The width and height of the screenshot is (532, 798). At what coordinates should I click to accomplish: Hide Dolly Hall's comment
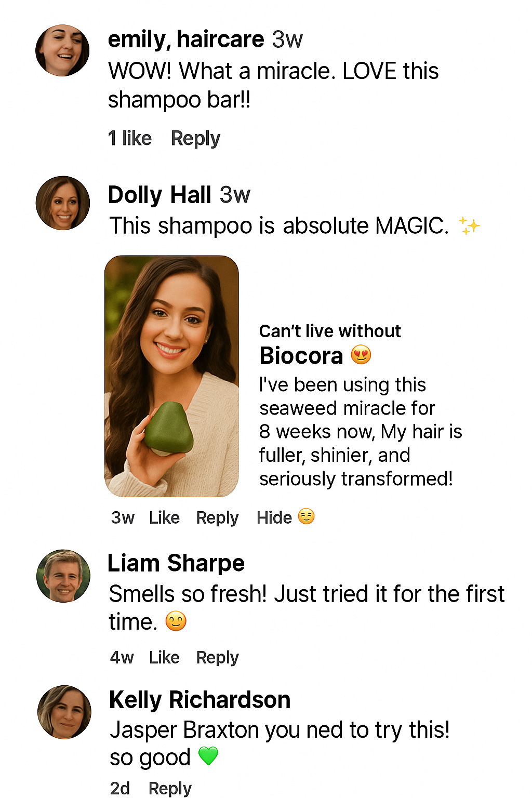click(x=274, y=517)
